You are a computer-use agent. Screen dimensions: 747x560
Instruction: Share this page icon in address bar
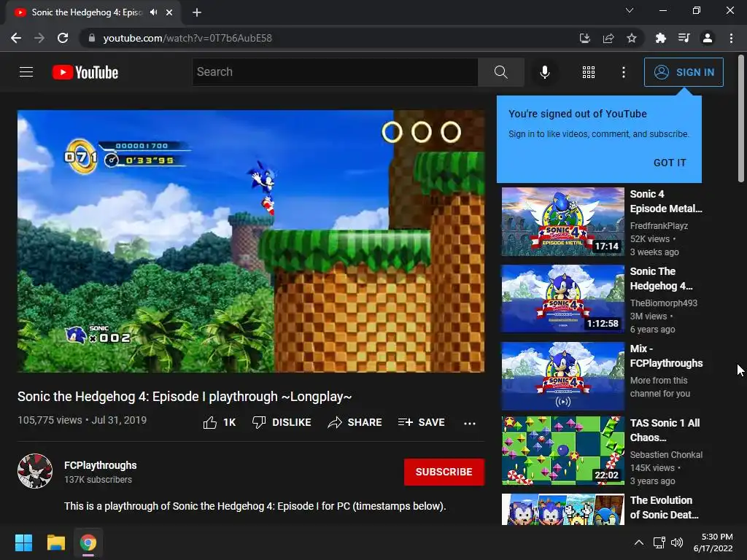(x=608, y=38)
